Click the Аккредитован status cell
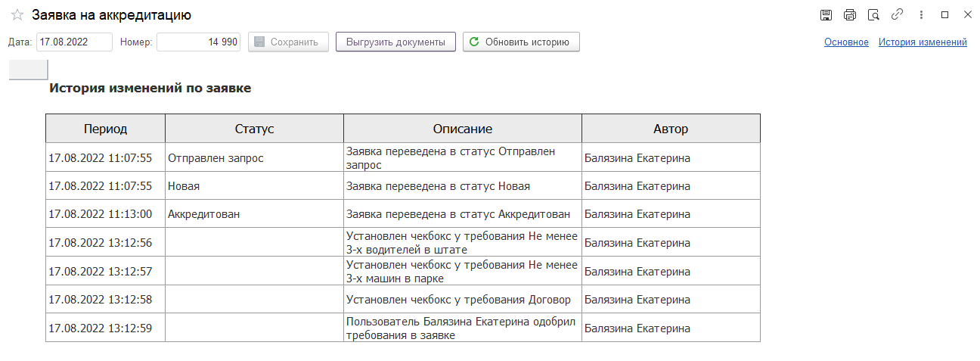 [254, 214]
